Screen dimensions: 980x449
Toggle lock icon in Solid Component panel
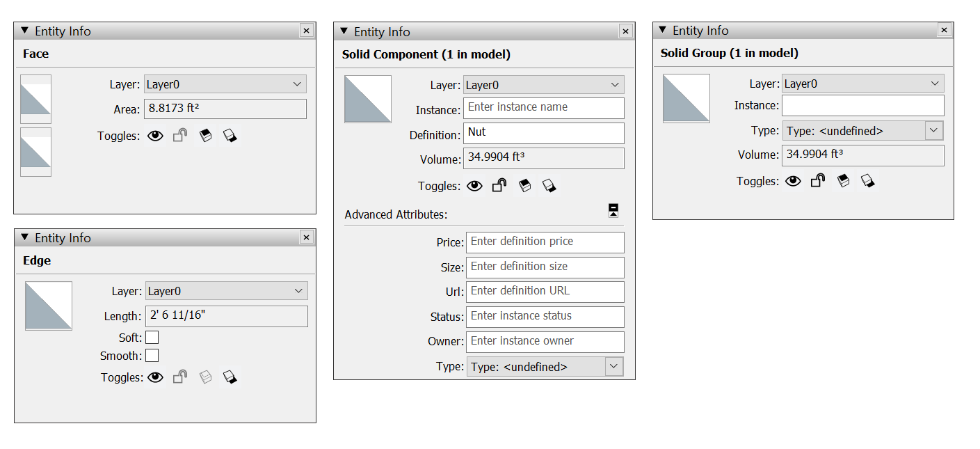(x=499, y=186)
